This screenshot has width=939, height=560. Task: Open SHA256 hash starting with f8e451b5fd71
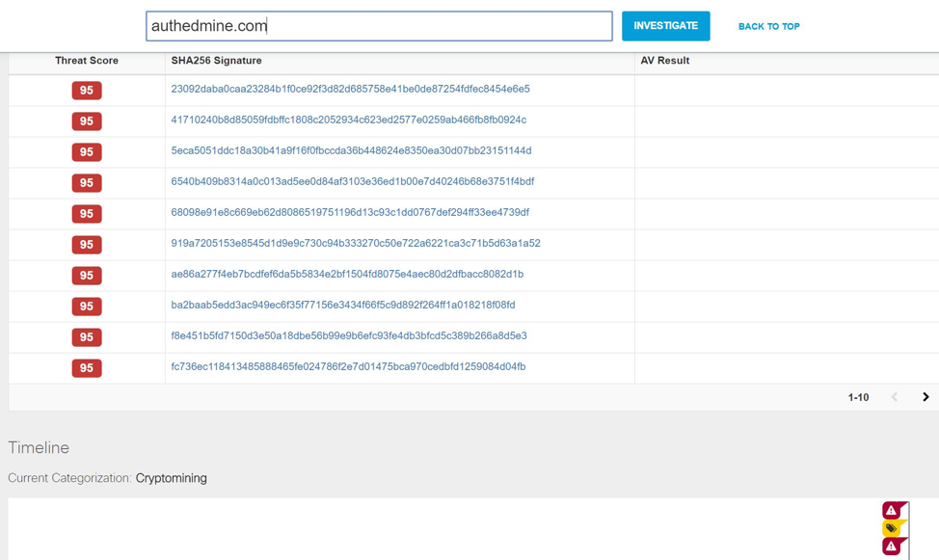click(x=348, y=335)
